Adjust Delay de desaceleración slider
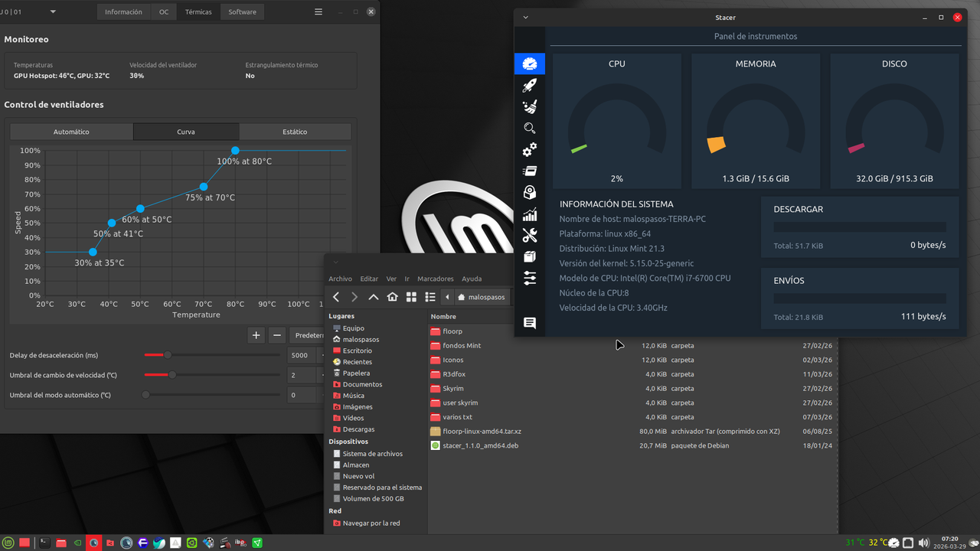This screenshot has height=551, width=980. point(211,354)
